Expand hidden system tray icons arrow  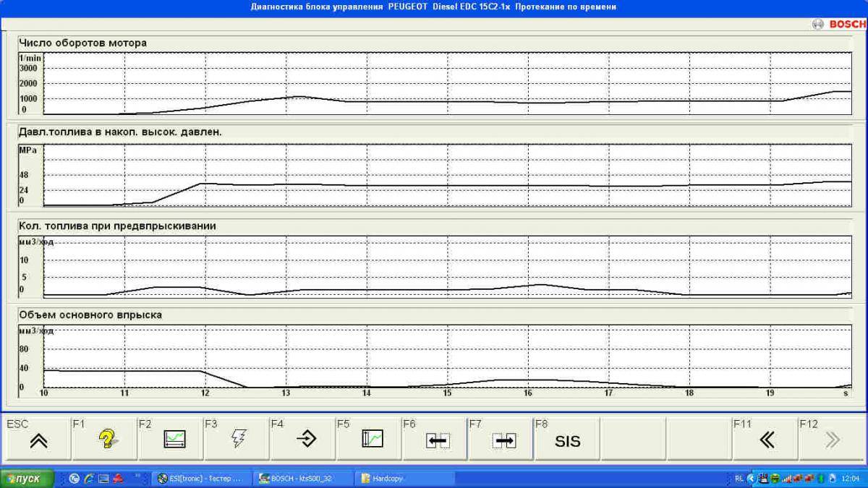(x=751, y=479)
